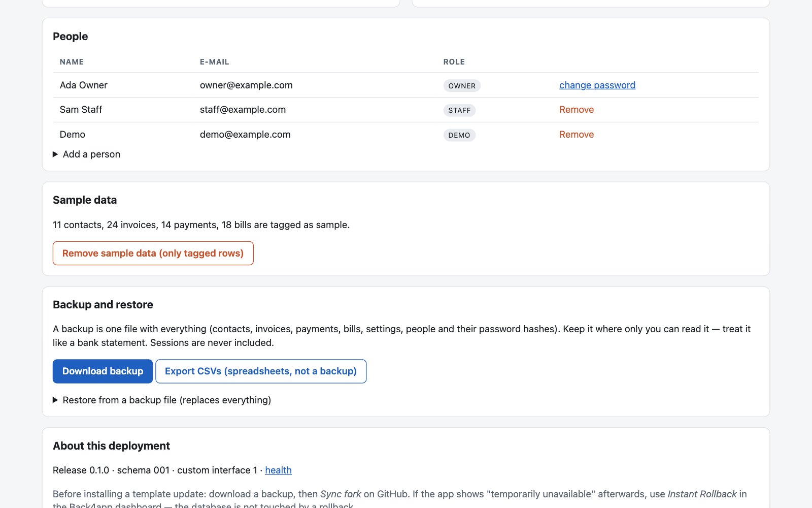Select the name Ada Owner
812x508 pixels.
(84, 85)
